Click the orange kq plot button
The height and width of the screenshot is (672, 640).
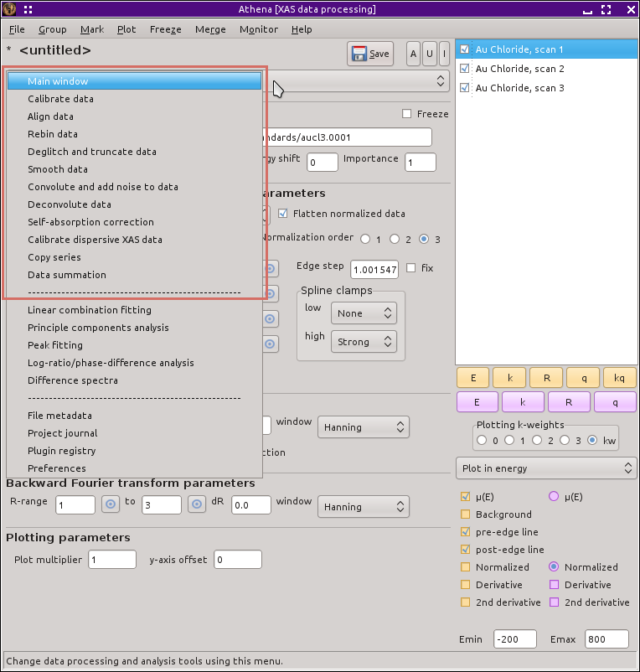[619, 378]
